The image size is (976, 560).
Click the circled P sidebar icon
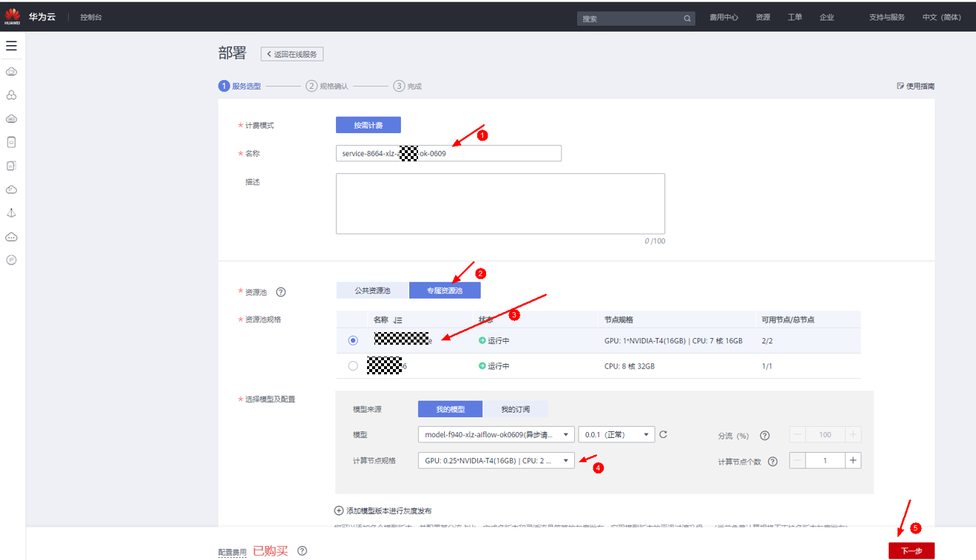tap(11, 260)
